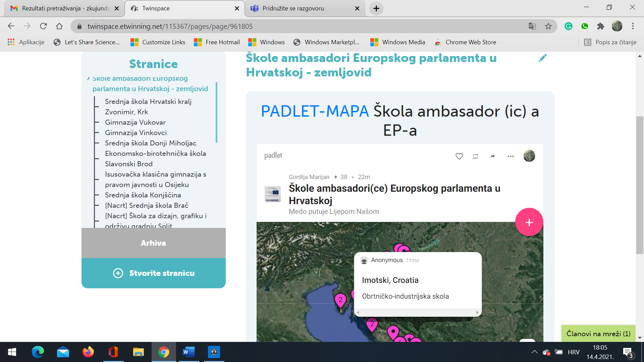The width and height of the screenshot is (644, 362).
Task: Open Srednja škola Konjščina page
Action: tap(143, 195)
